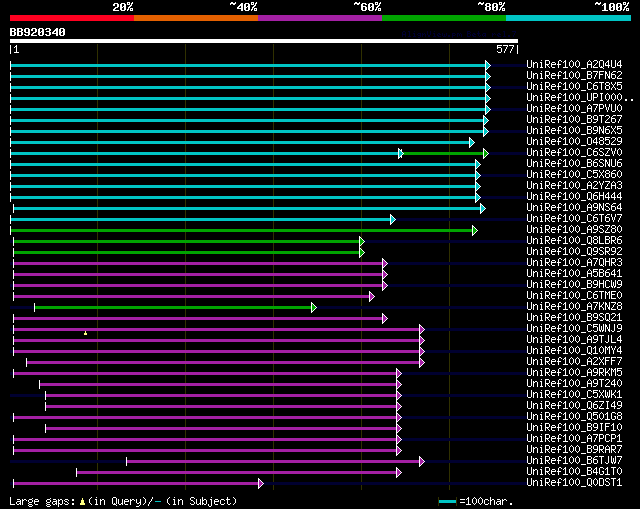Open hit UniRef100_A2Q4U4
Image resolution: width=640 pixels, height=509 pixels.
click(574, 64)
